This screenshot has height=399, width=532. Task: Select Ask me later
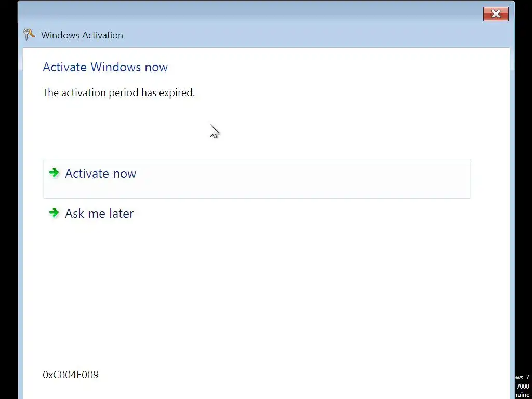[257, 214]
